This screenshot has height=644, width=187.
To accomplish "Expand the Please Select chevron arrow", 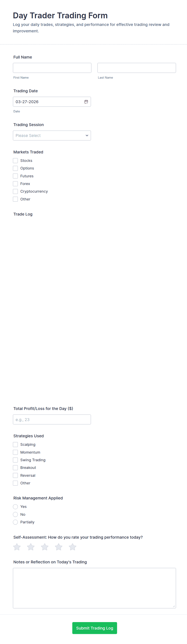I will pyautogui.click(x=87, y=136).
